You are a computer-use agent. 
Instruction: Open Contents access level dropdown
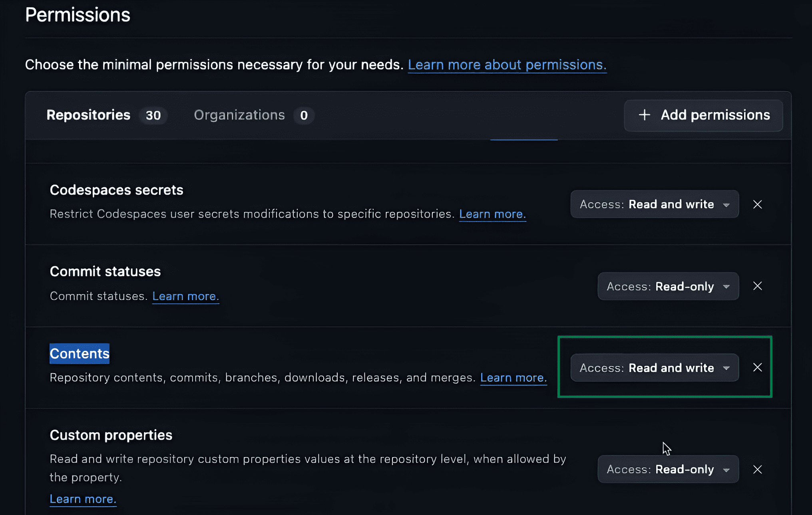point(654,368)
